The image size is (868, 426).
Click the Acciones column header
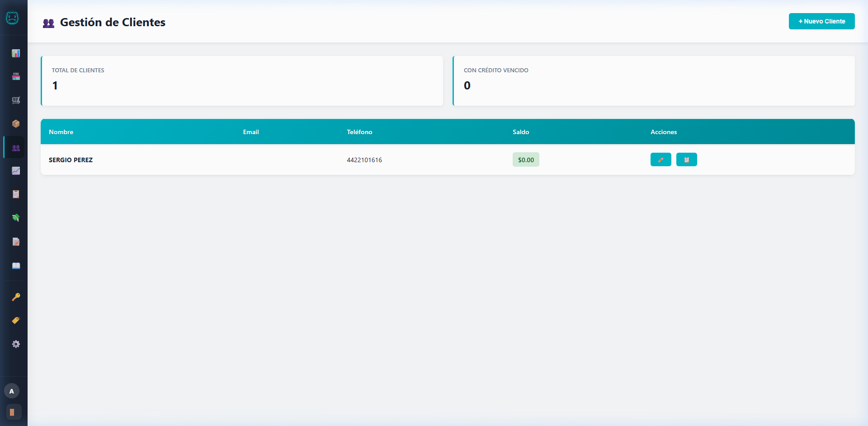click(664, 132)
